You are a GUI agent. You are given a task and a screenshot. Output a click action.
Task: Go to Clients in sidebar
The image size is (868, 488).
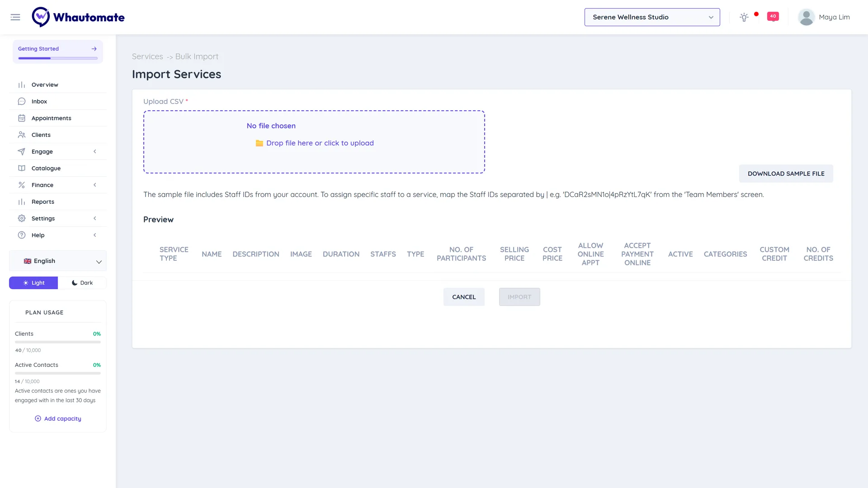point(58,135)
